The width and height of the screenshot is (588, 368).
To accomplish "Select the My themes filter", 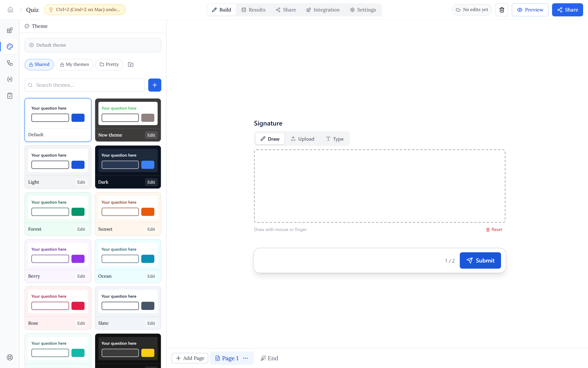I will click(x=75, y=64).
